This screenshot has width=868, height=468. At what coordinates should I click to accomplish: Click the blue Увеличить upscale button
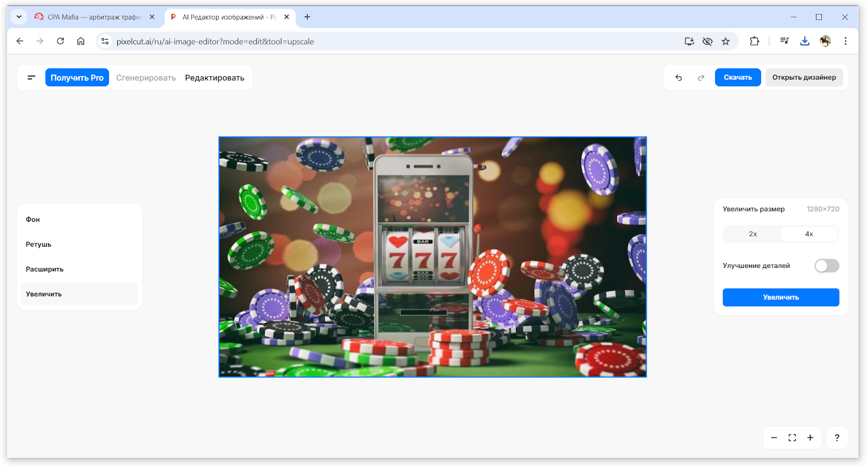tap(781, 297)
